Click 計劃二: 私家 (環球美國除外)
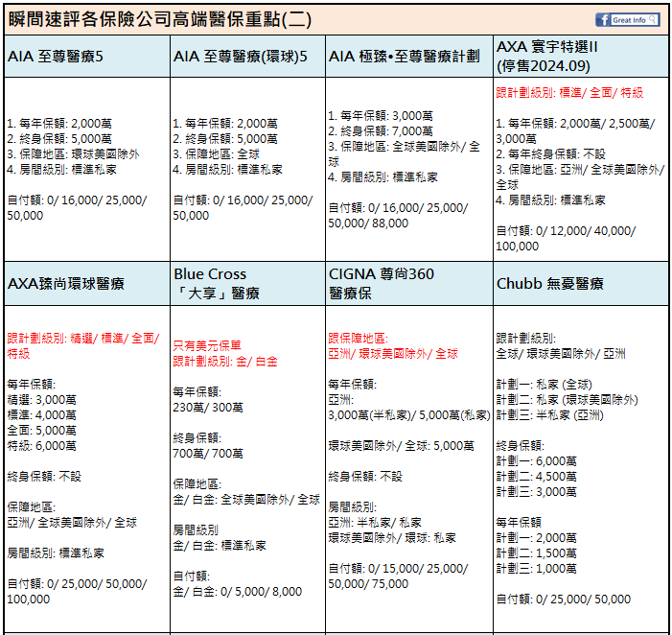 (567, 400)
